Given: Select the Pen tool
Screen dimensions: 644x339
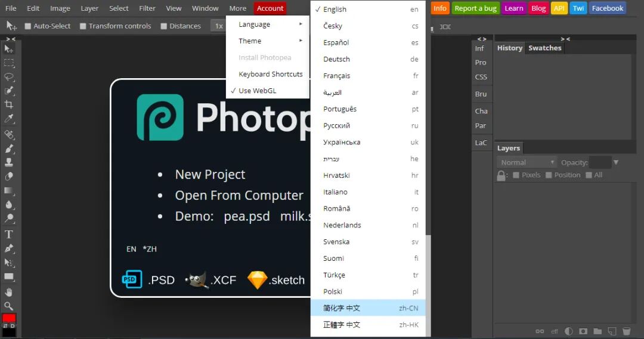Looking at the screenshot, I should pyautogui.click(x=8, y=248).
